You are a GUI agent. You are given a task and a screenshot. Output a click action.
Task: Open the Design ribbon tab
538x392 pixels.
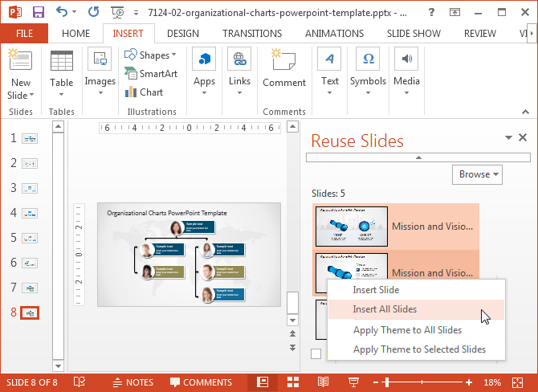pyautogui.click(x=182, y=33)
